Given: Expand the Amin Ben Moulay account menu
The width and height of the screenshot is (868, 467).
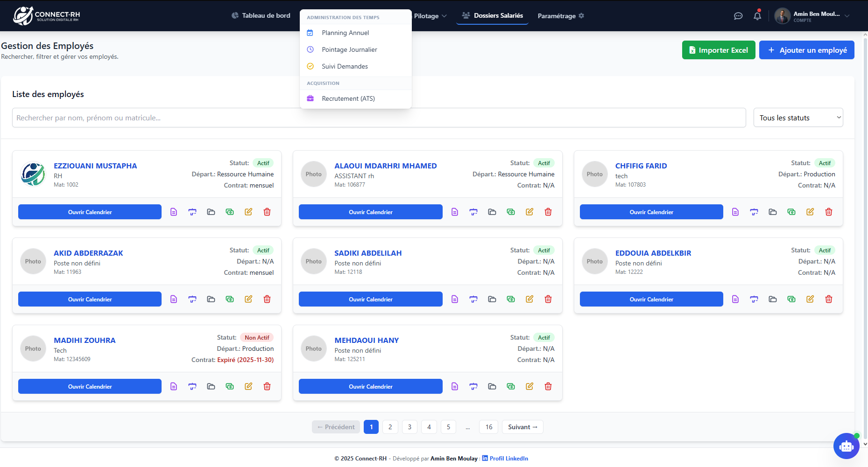Looking at the screenshot, I should click(x=812, y=16).
